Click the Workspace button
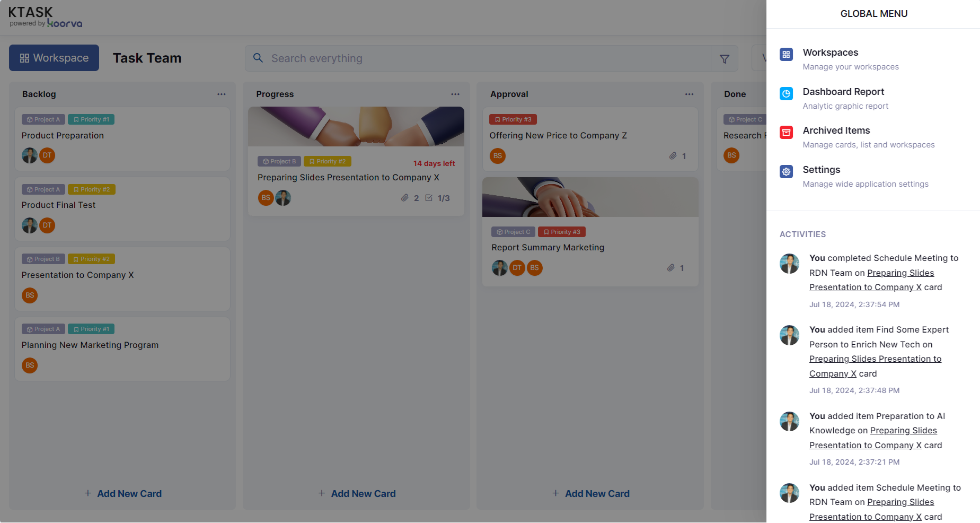Image resolution: width=980 pixels, height=523 pixels. (x=54, y=58)
